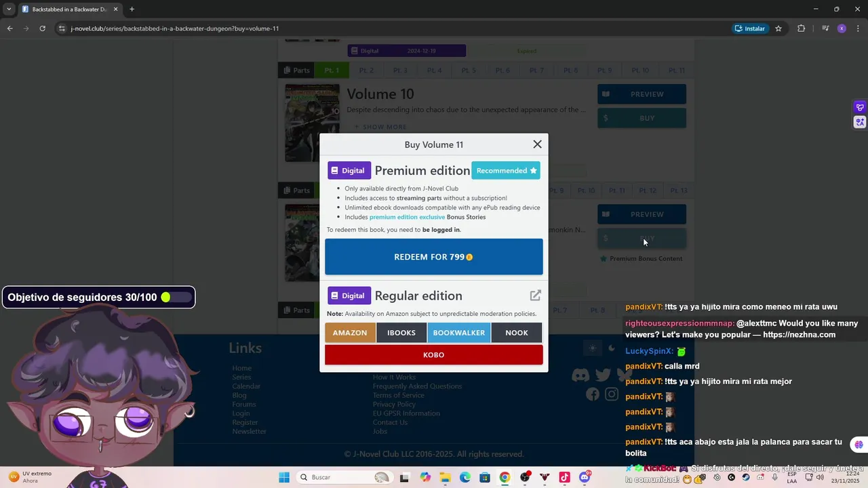Click the taskbar Buscar search box
This screenshot has height=488, width=868.
344,477
